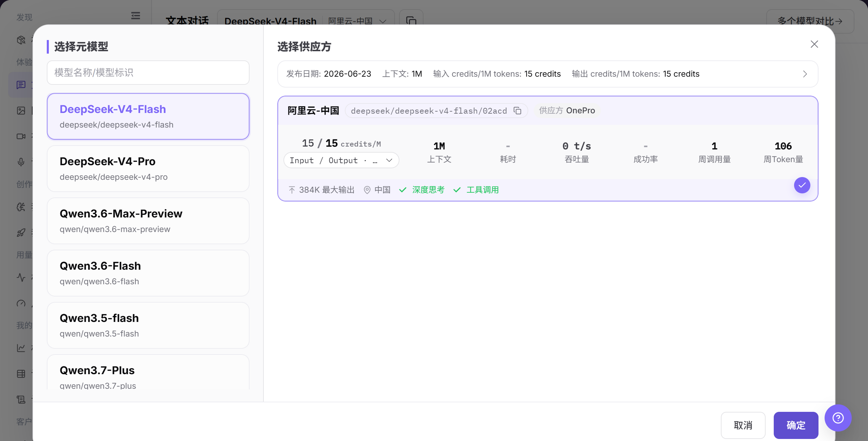The width and height of the screenshot is (868, 441).
Task: Click the 15 / 15 credits/M price
Action: [x=341, y=143]
